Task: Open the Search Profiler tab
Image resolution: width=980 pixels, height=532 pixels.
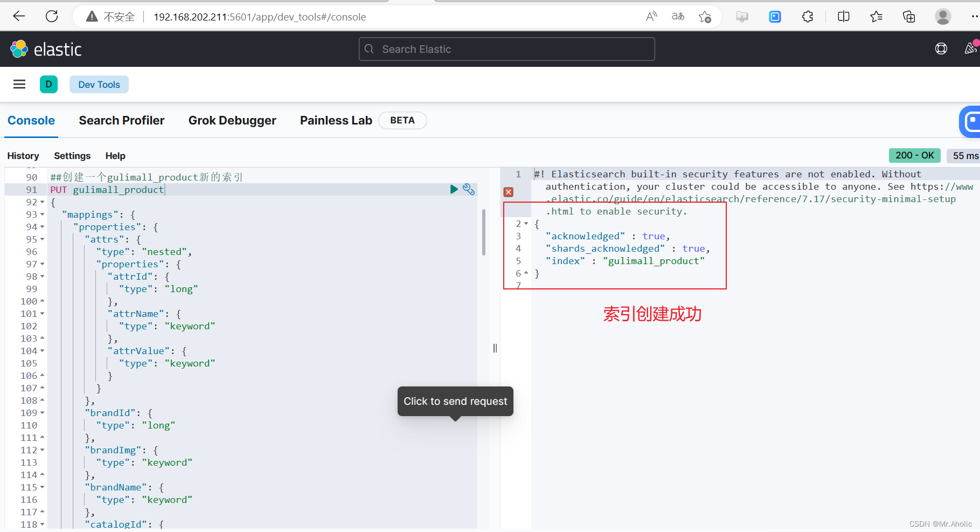Action: tap(122, 121)
